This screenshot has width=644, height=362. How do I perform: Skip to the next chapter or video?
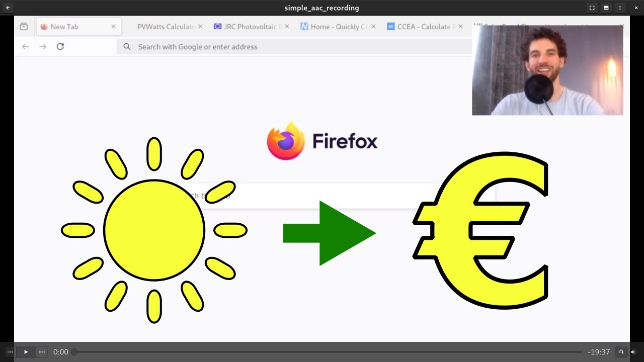coord(42,352)
